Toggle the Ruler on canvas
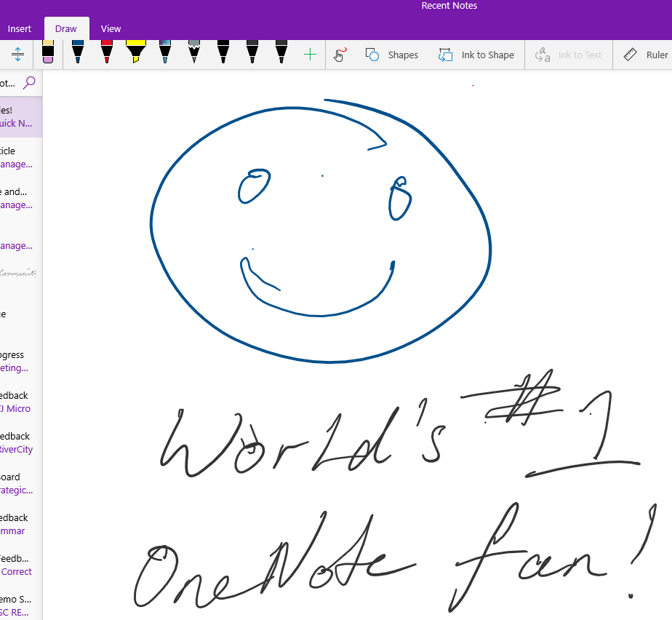672x620 pixels. 646,55
